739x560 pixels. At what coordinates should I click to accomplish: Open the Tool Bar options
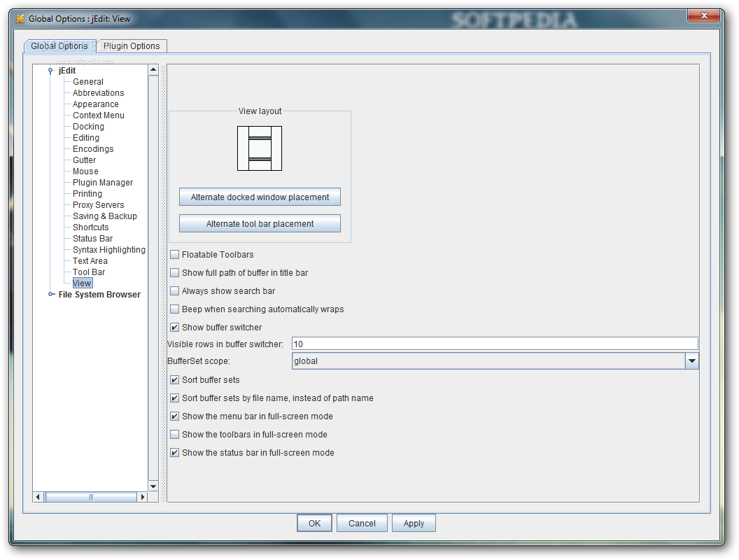tap(89, 272)
